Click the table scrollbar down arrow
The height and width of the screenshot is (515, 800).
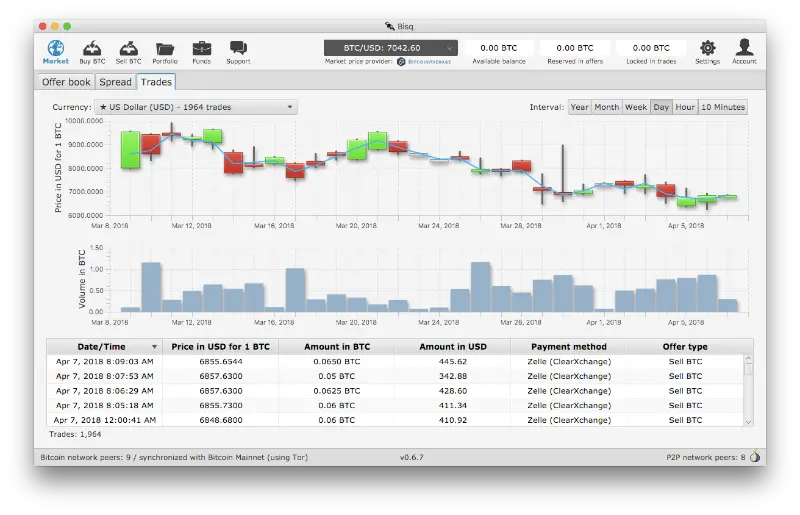[x=748, y=422]
